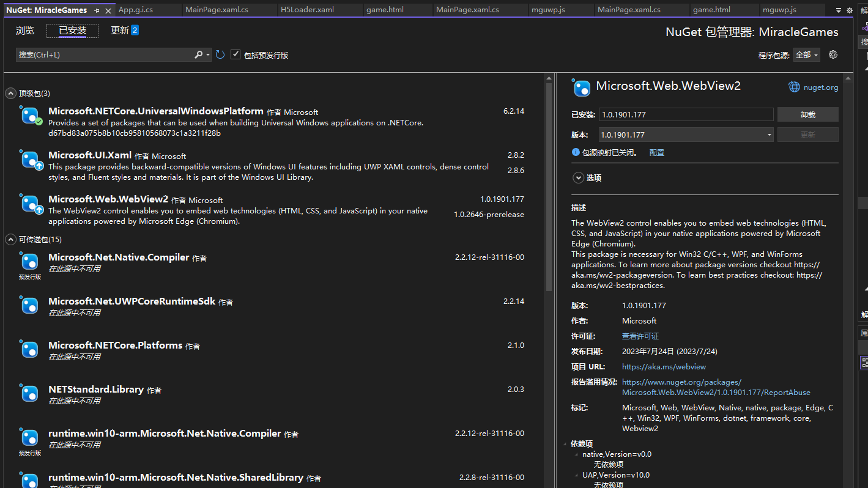Click the Microsoft.NETCore.UniversalWindowsPlatform package icon

click(x=30, y=115)
